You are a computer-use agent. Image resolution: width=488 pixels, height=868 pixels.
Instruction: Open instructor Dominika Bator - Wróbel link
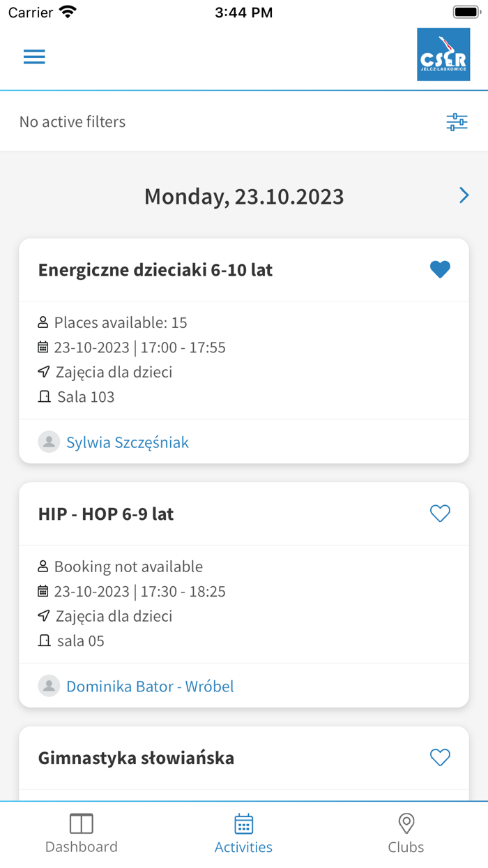pos(150,687)
